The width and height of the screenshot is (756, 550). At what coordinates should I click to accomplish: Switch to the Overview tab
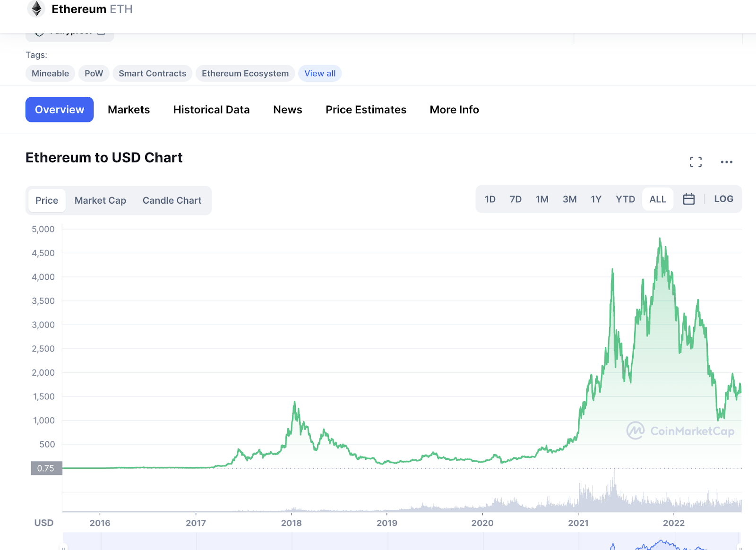60,110
